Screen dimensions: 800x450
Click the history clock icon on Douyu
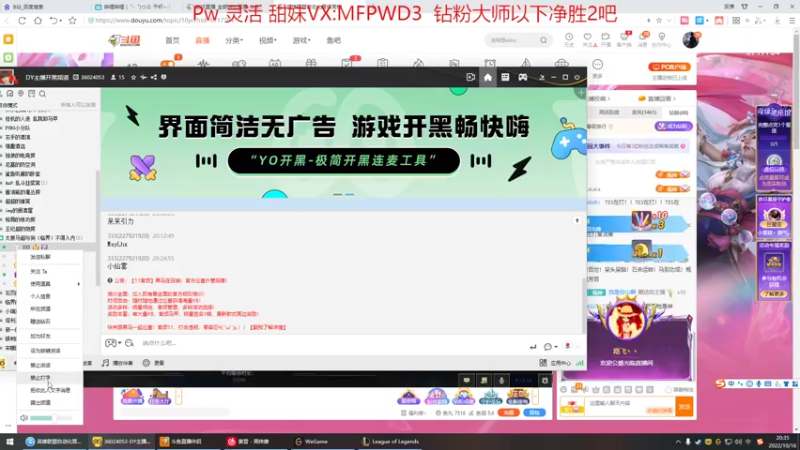pos(569,37)
